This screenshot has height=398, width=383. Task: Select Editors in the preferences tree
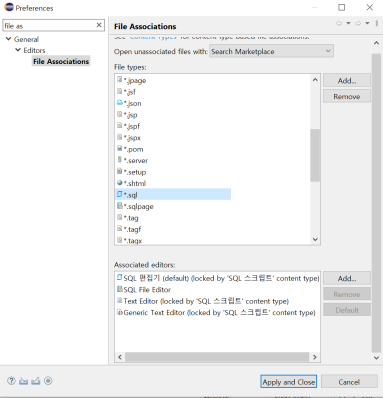click(34, 50)
